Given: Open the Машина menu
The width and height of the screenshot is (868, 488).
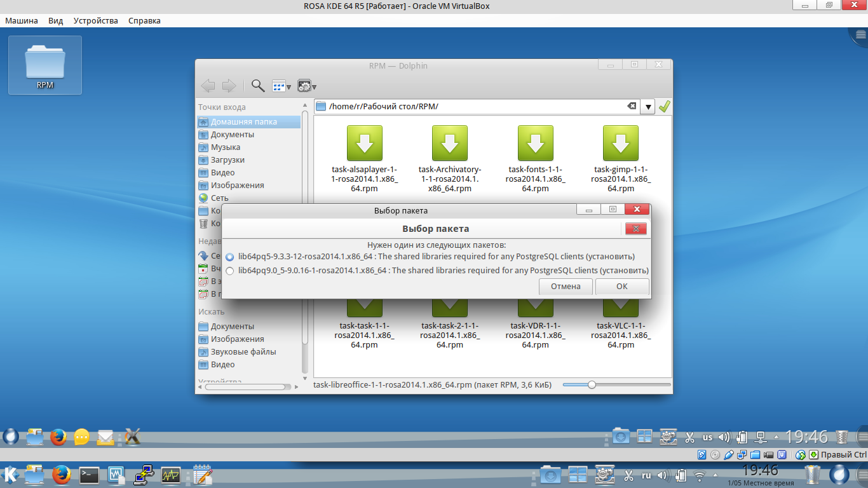Looking at the screenshot, I should pyautogui.click(x=22, y=20).
